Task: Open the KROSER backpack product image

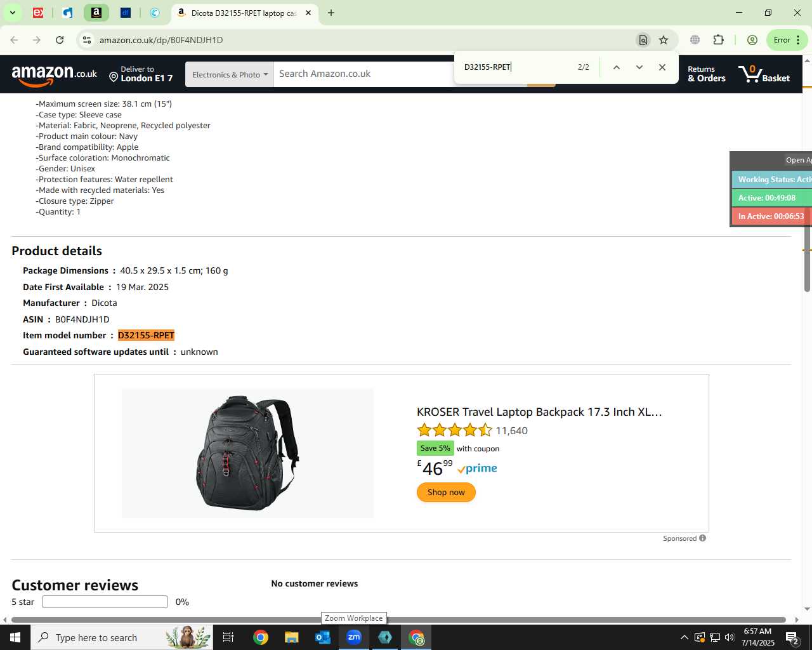Action: coord(247,453)
